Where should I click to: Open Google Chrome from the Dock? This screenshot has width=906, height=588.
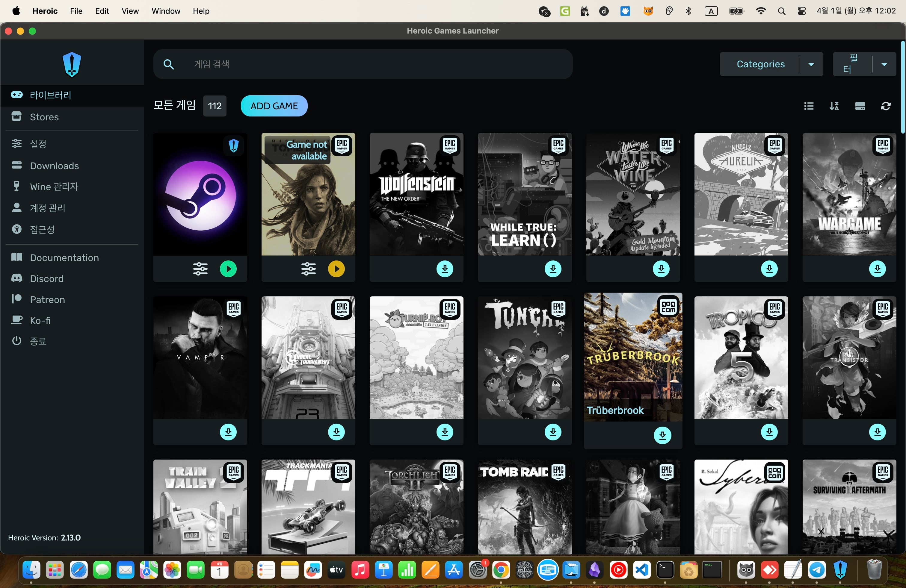pyautogui.click(x=501, y=570)
